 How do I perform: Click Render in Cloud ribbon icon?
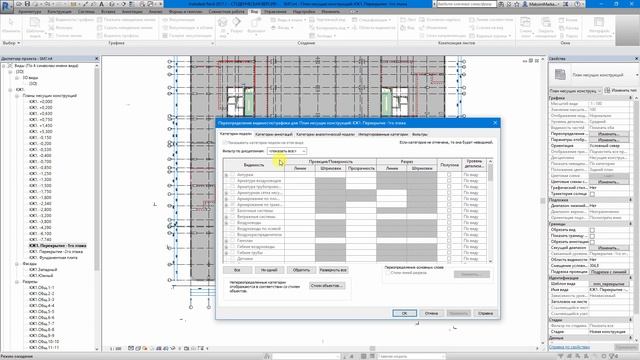(165, 28)
